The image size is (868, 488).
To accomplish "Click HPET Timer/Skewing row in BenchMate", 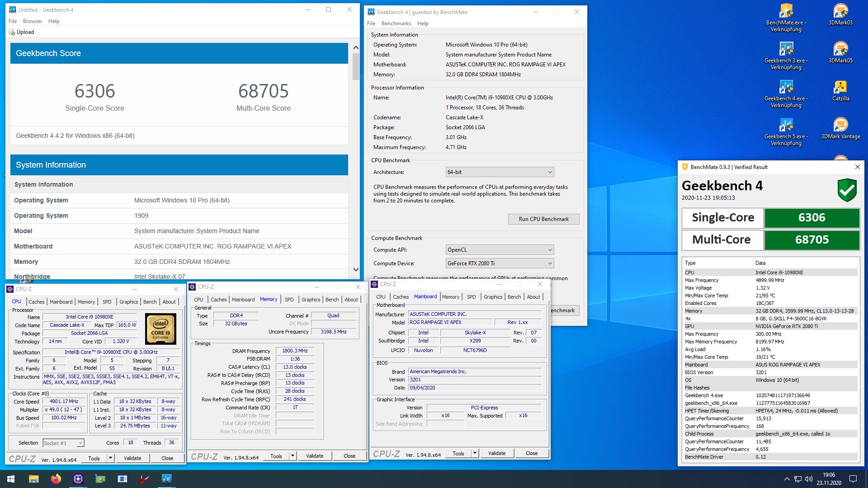I will point(770,411).
